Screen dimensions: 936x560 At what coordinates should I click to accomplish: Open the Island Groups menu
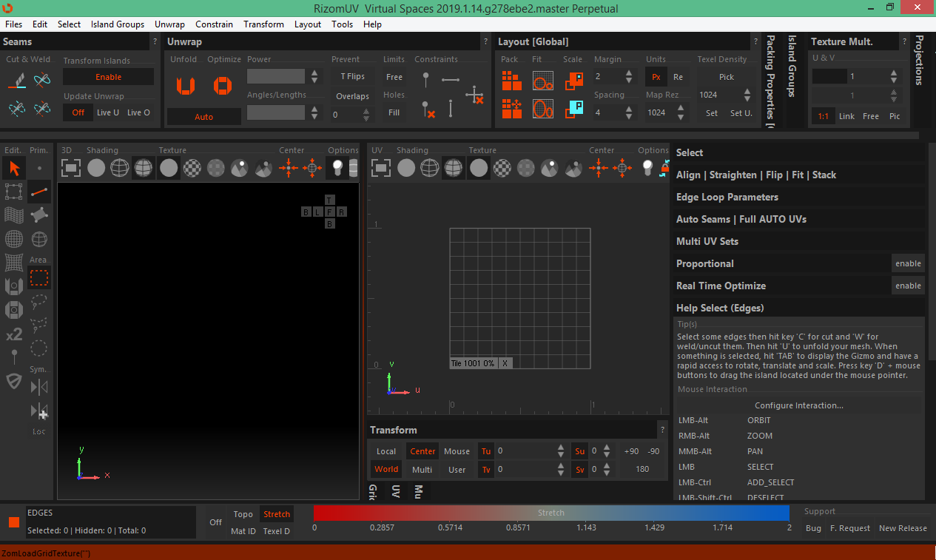118,24
